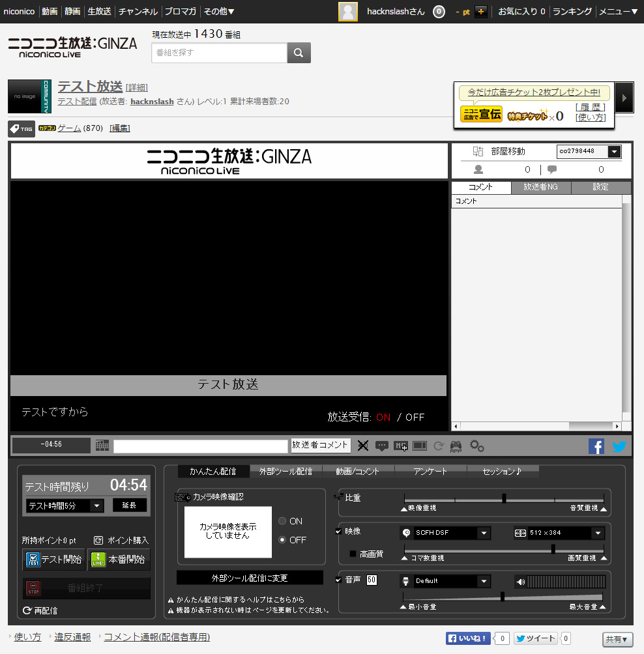Toggle the 音声 checkbox
644x654 pixels.
338,580
